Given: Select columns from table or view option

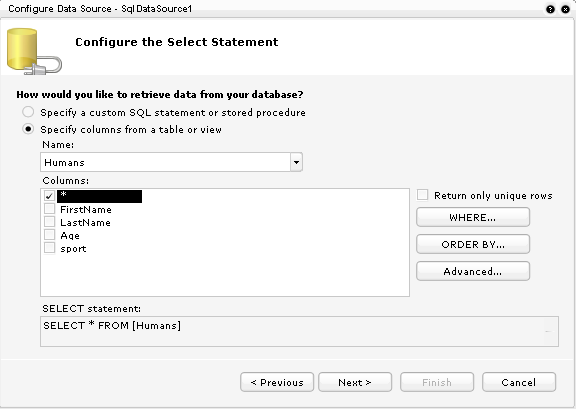Looking at the screenshot, I should (28, 129).
